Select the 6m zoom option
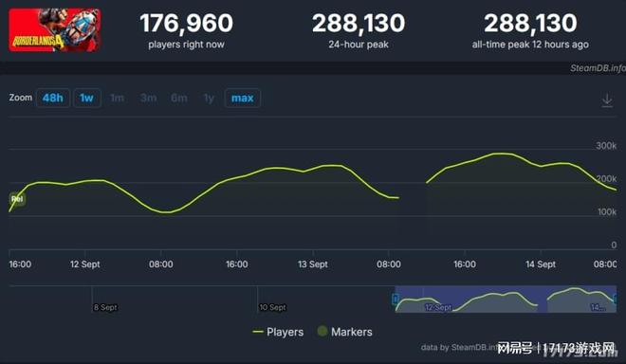The image size is (626, 364). pyautogui.click(x=179, y=98)
